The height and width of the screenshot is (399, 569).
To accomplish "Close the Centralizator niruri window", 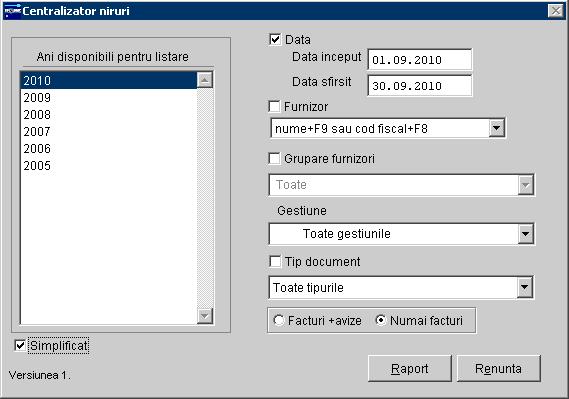I will point(556,11).
